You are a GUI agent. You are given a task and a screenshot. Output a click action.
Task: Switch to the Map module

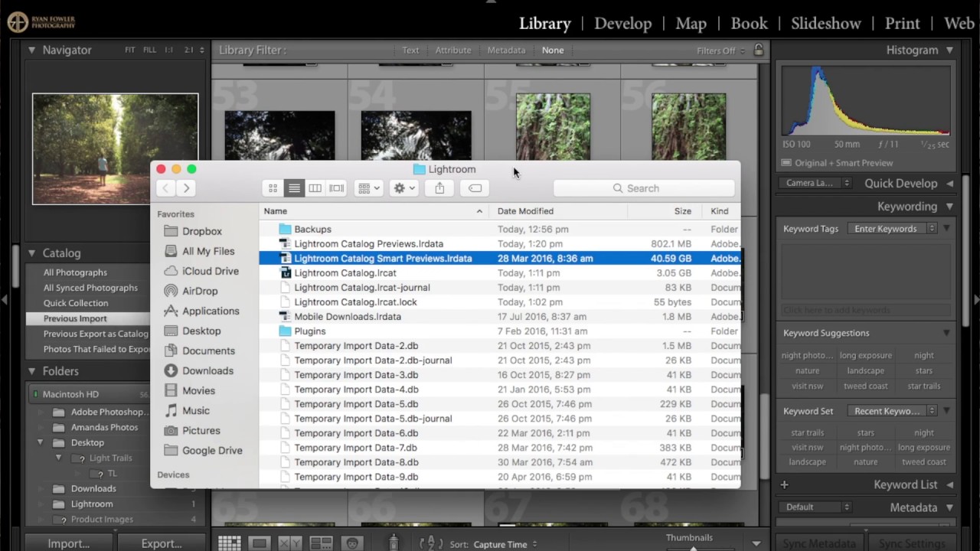click(x=691, y=23)
